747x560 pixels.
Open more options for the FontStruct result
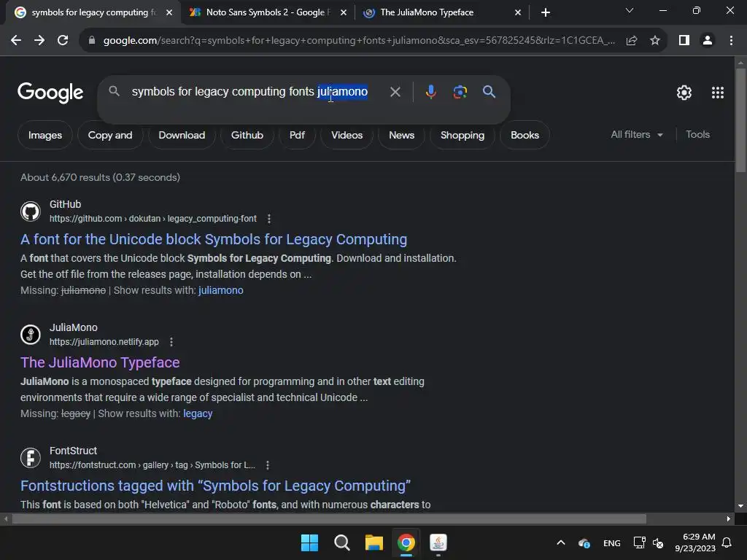click(268, 464)
